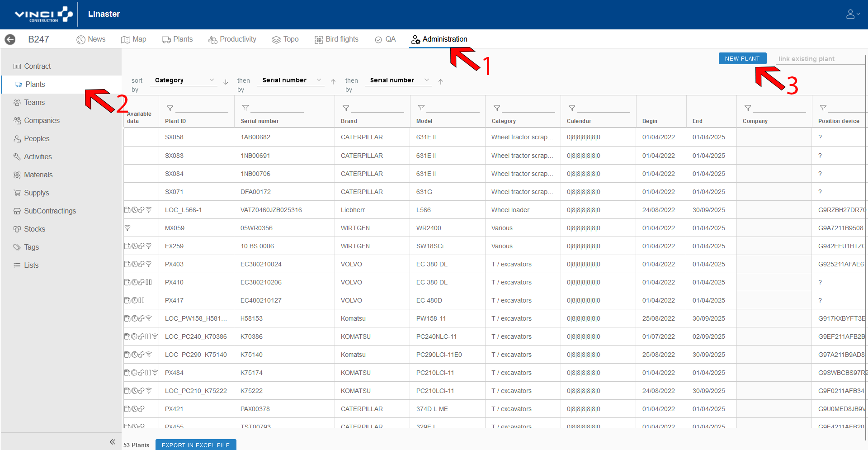Click the back arrow icon next to B247
This screenshot has width=868, height=450.
point(10,39)
